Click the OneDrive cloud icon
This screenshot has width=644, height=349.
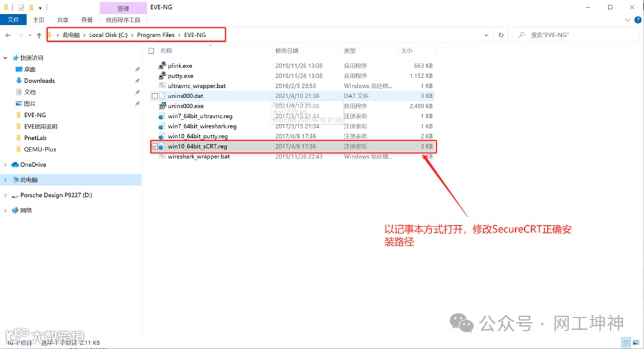pos(15,164)
